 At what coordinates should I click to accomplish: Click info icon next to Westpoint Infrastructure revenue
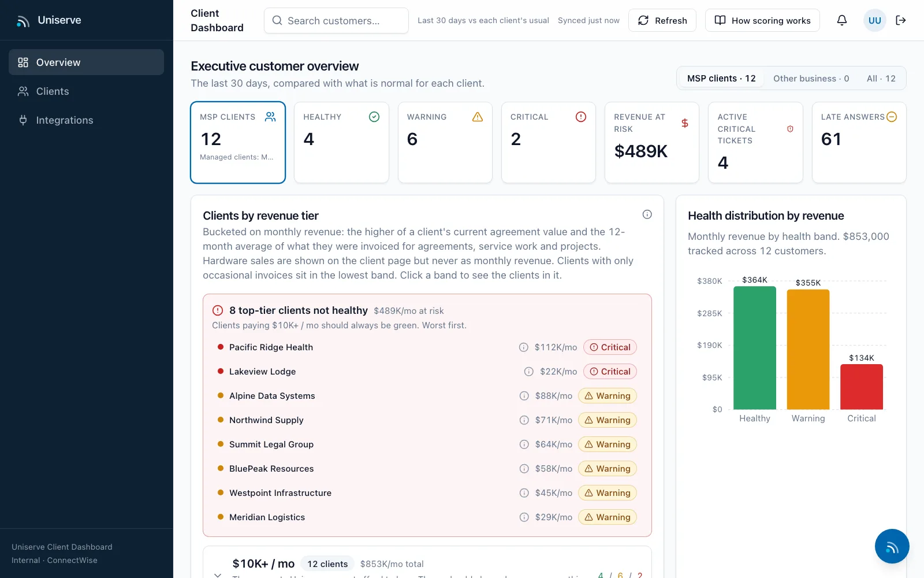coord(524,493)
